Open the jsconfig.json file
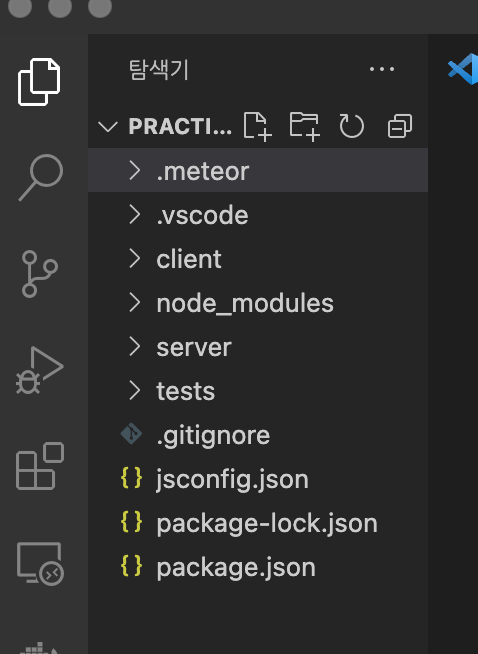This screenshot has width=478, height=654. (x=258, y=479)
